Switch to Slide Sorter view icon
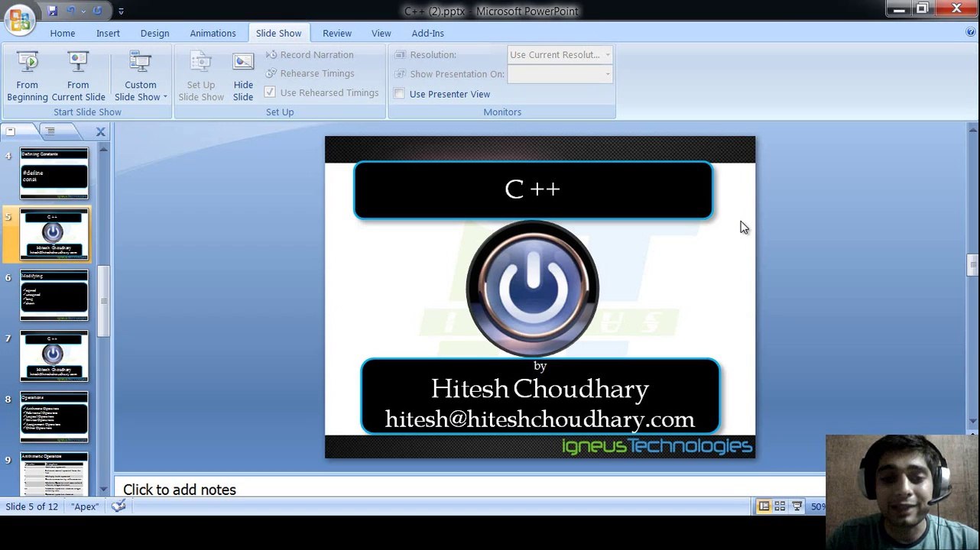Image resolution: width=980 pixels, height=550 pixels. pos(780,506)
